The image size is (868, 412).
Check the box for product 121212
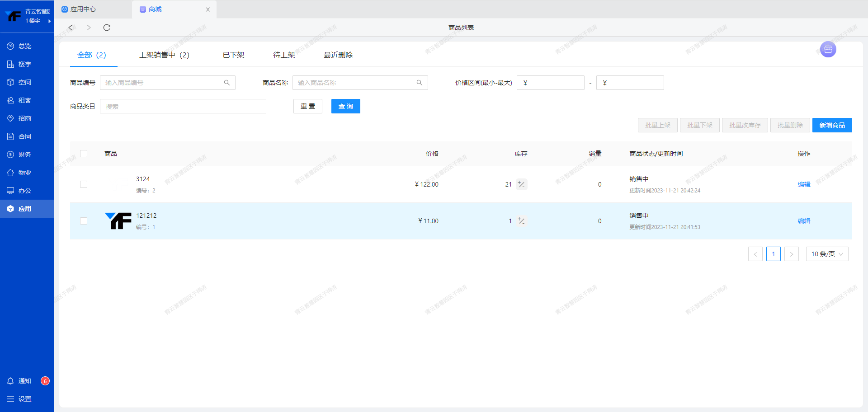pyautogui.click(x=84, y=221)
